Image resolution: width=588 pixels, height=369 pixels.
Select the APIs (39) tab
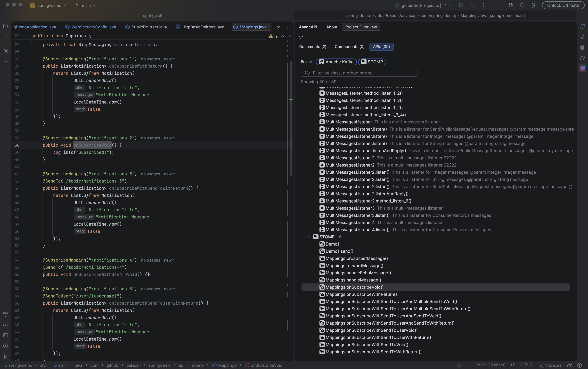(x=381, y=47)
